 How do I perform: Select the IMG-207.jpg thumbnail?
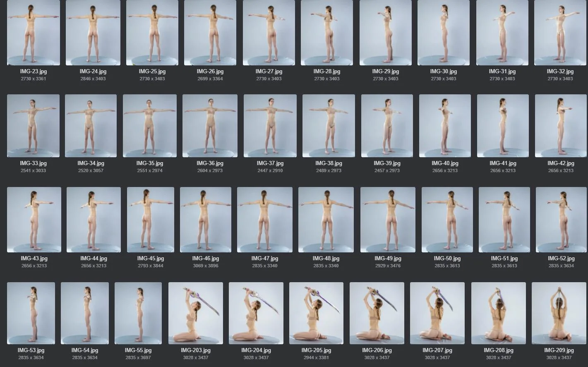[437, 313]
